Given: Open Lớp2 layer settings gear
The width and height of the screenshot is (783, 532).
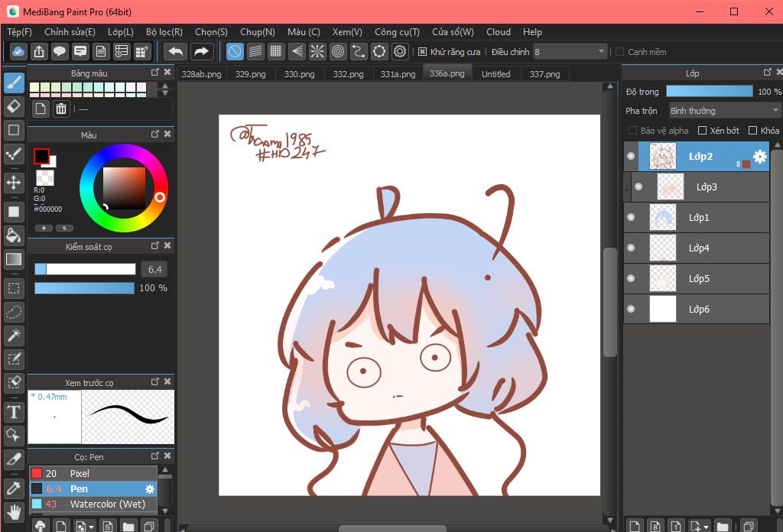Looking at the screenshot, I should coord(759,157).
